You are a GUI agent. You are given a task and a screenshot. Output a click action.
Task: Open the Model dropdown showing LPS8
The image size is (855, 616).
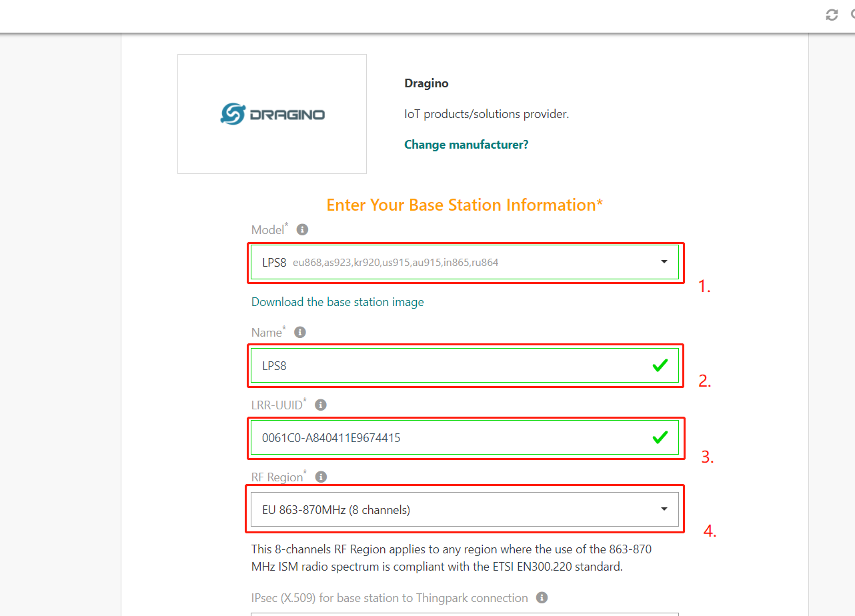pos(465,262)
